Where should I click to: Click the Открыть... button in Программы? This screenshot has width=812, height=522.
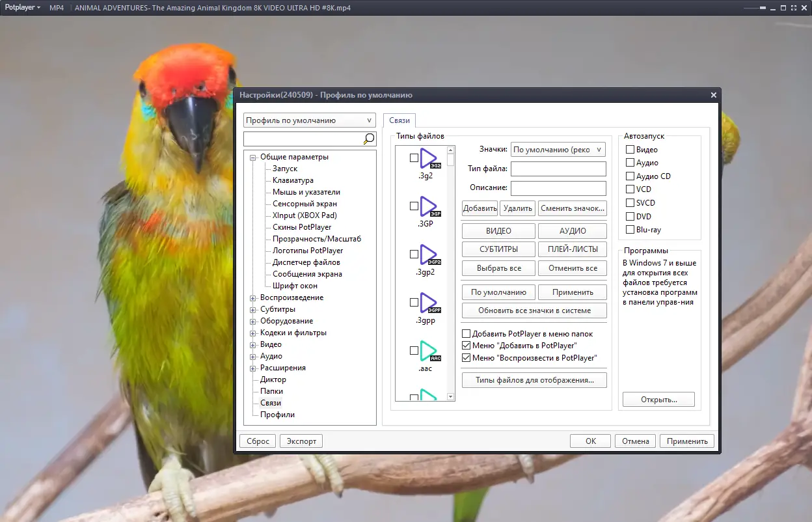coord(658,399)
